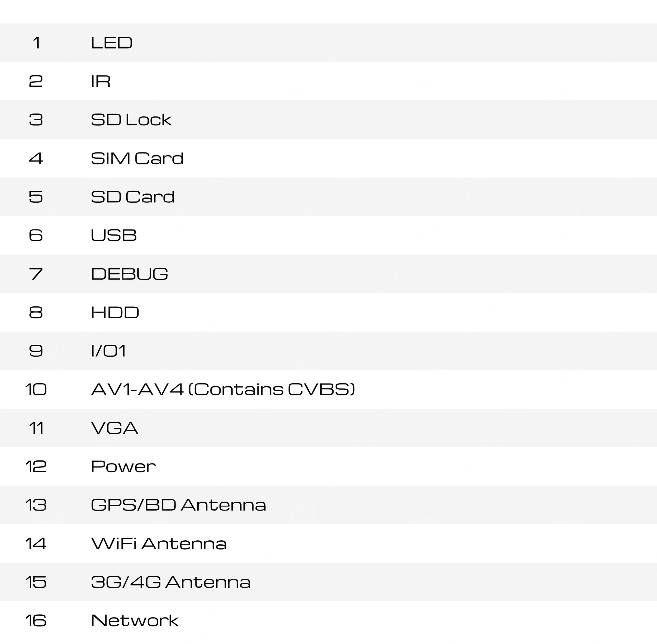Click the SD Lock label
657x644 pixels.
(131, 120)
